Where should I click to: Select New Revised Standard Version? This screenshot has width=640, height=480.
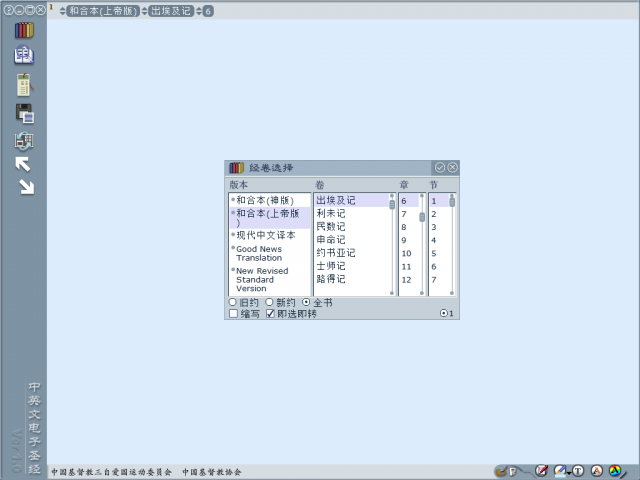[x=269, y=280]
